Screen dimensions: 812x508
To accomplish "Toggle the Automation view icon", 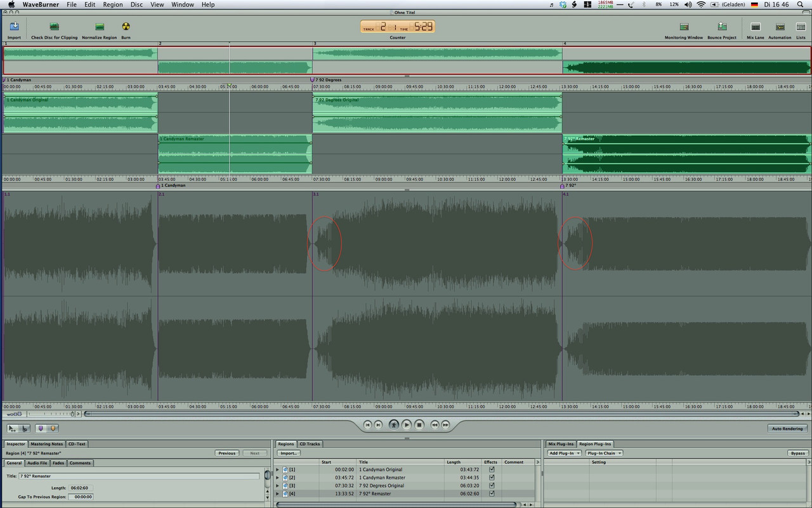I will coord(780,27).
